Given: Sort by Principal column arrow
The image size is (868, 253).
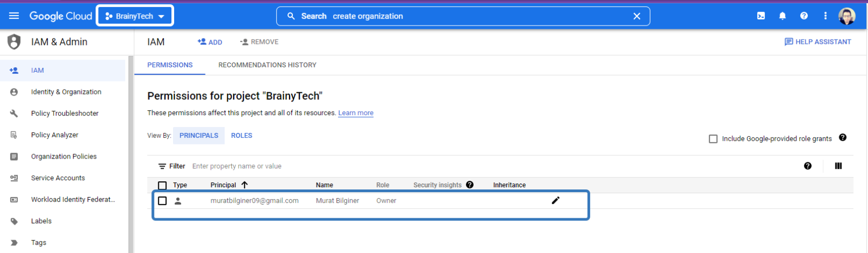Looking at the screenshot, I should click(245, 185).
